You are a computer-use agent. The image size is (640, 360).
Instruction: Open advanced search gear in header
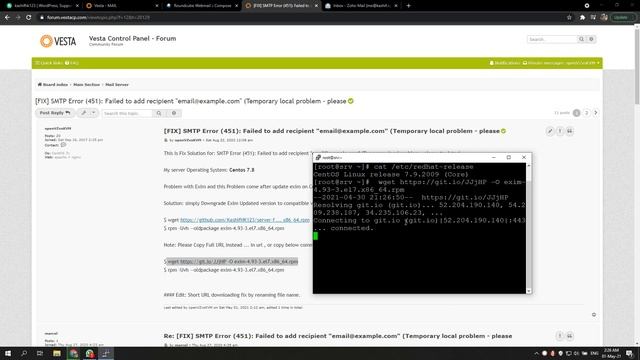coord(591,39)
